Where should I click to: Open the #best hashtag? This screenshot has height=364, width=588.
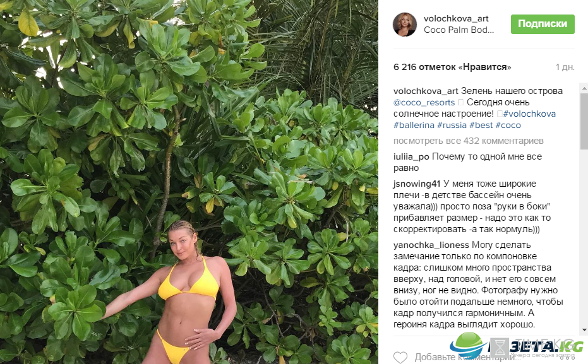click(x=481, y=125)
